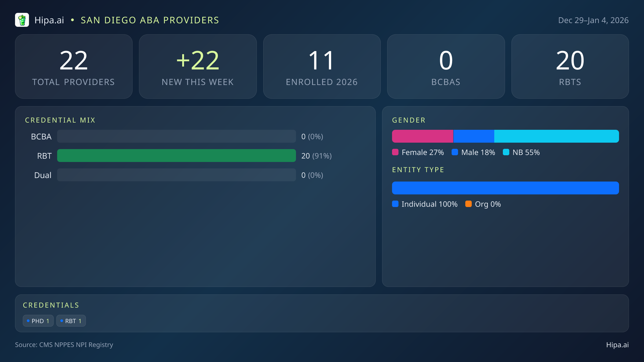Click the Org legend marker under Entity Type

point(469,204)
